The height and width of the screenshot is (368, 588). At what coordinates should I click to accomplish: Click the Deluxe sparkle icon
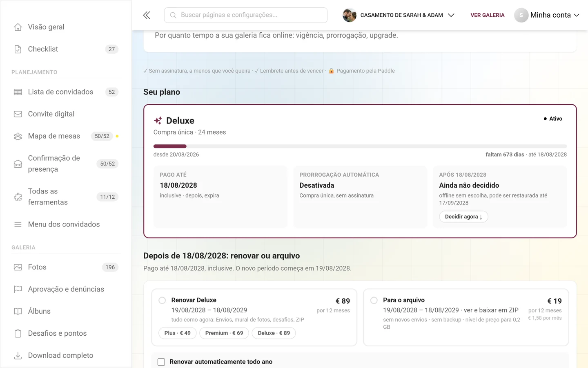158,121
